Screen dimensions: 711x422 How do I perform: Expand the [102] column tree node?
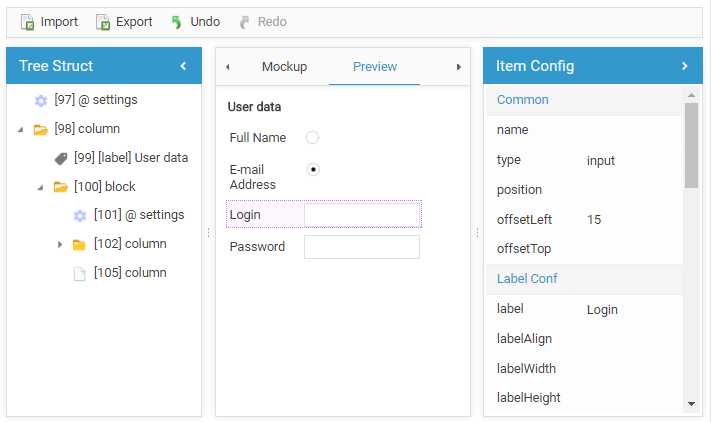point(60,244)
